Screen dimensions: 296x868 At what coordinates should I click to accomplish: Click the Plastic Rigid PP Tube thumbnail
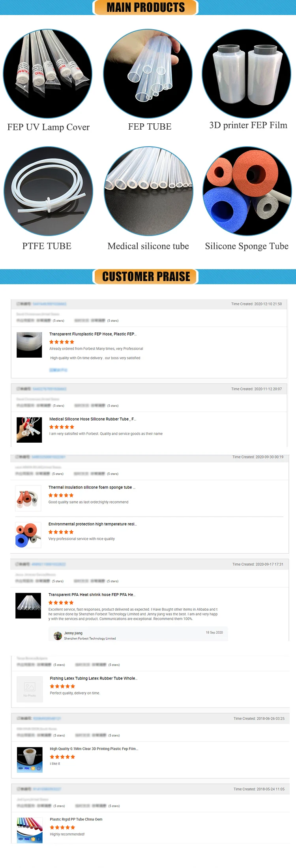coord(30,830)
